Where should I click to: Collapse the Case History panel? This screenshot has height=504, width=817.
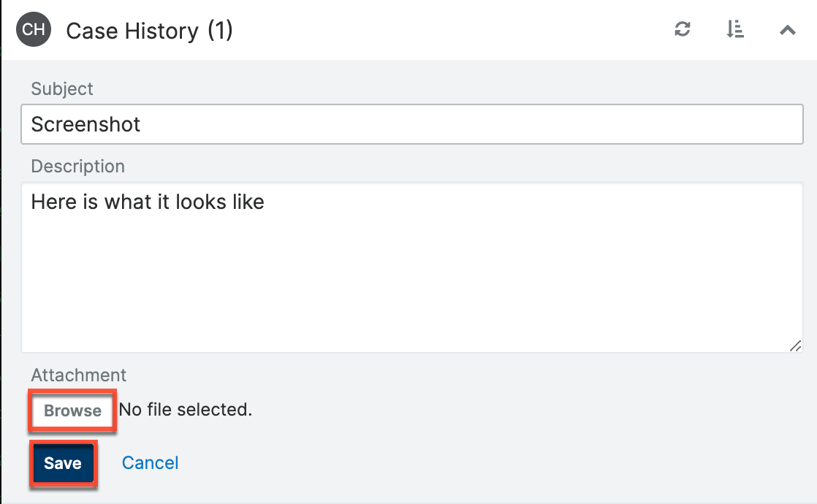787,30
